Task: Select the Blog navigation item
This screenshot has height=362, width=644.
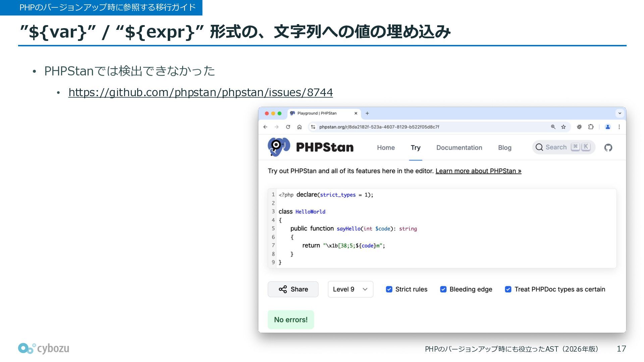Action: 504,148
